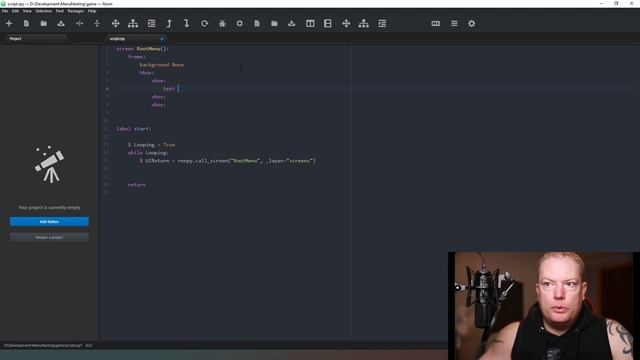Click the save tray icon before the split icons
The width and height of the screenshot is (640, 360).
pos(61,24)
